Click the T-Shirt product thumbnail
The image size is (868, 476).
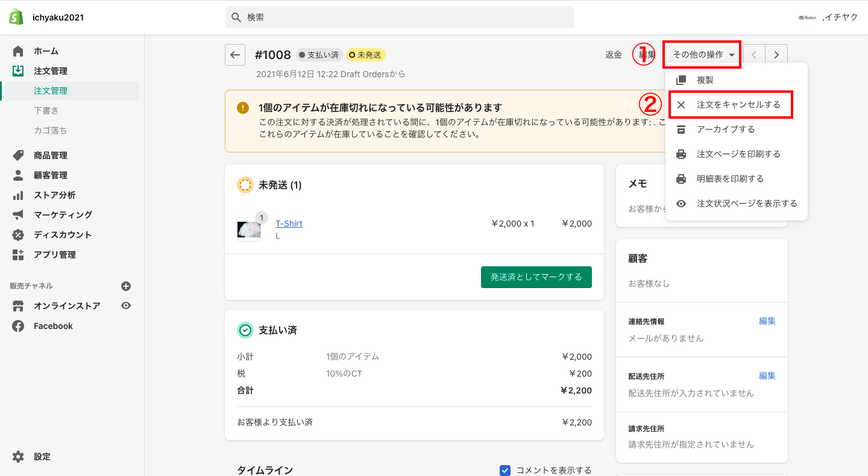coord(249,230)
